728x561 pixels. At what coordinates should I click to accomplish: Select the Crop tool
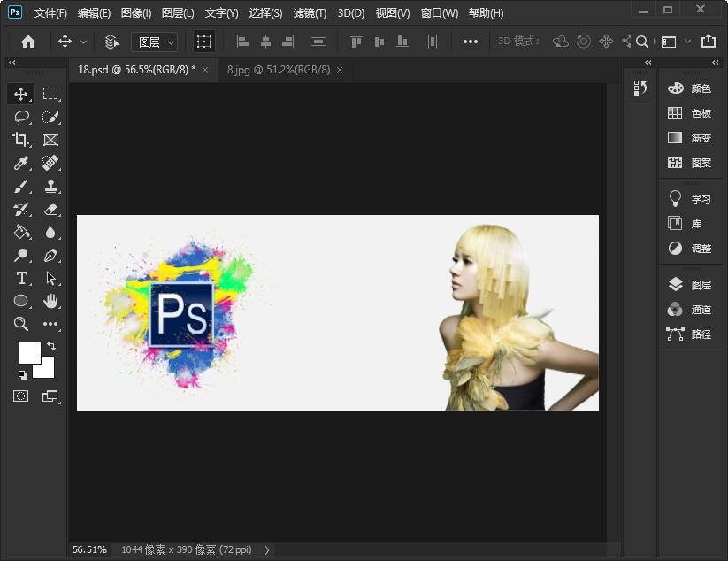point(21,140)
